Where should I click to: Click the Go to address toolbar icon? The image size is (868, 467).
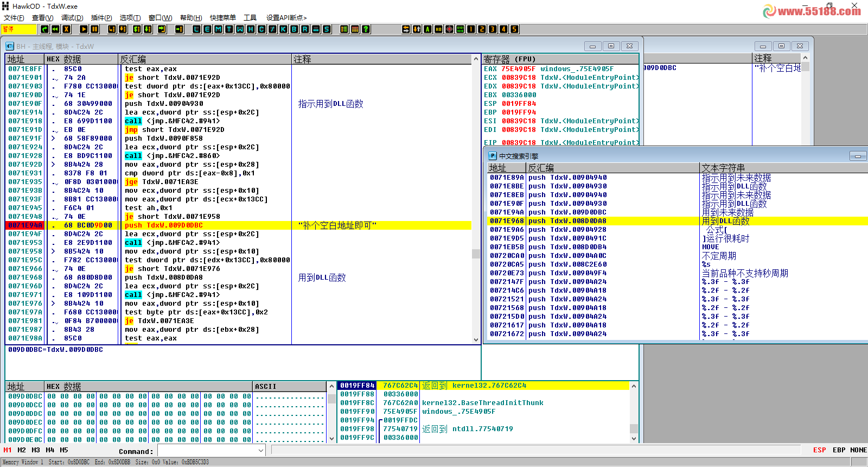(180, 29)
